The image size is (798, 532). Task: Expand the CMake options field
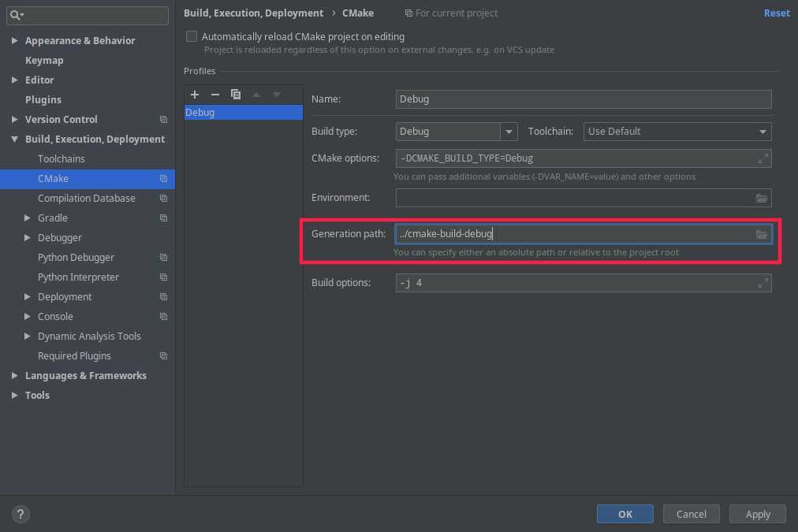click(x=763, y=158)
